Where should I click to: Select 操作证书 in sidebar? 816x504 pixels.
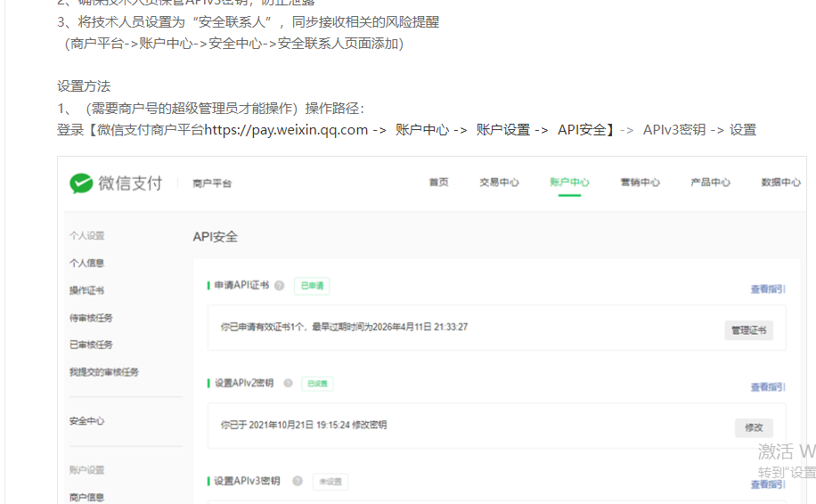[87, 290]
